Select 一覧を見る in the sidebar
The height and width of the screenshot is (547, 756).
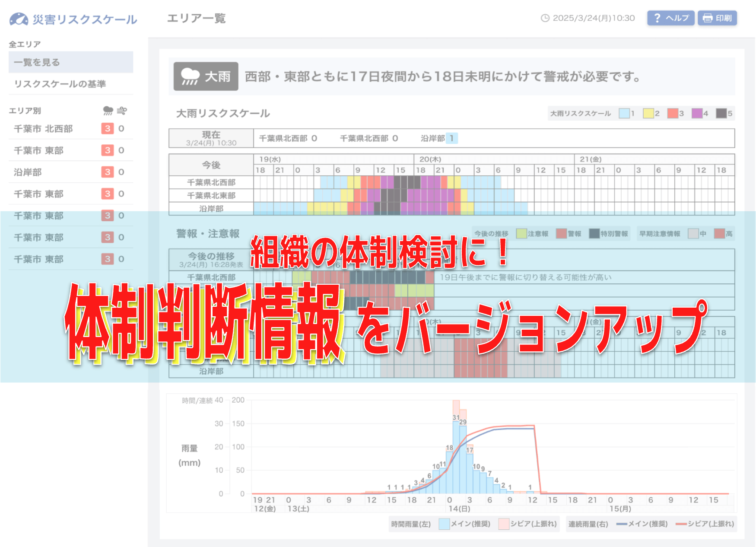pos(71,62)
